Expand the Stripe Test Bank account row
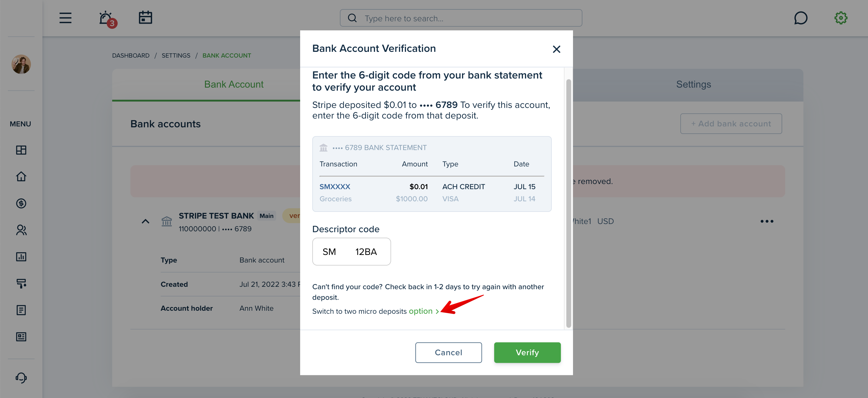868x398 pixels. coord(145,221)
